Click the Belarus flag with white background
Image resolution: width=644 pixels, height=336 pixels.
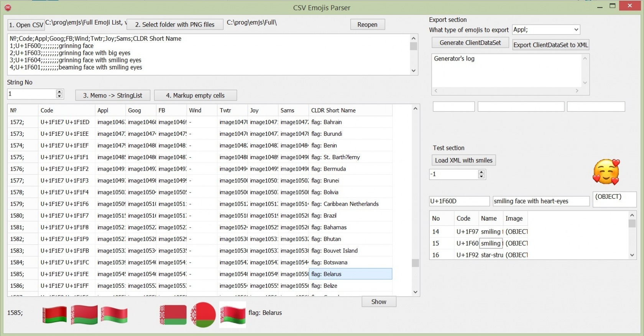click(233, 315)
